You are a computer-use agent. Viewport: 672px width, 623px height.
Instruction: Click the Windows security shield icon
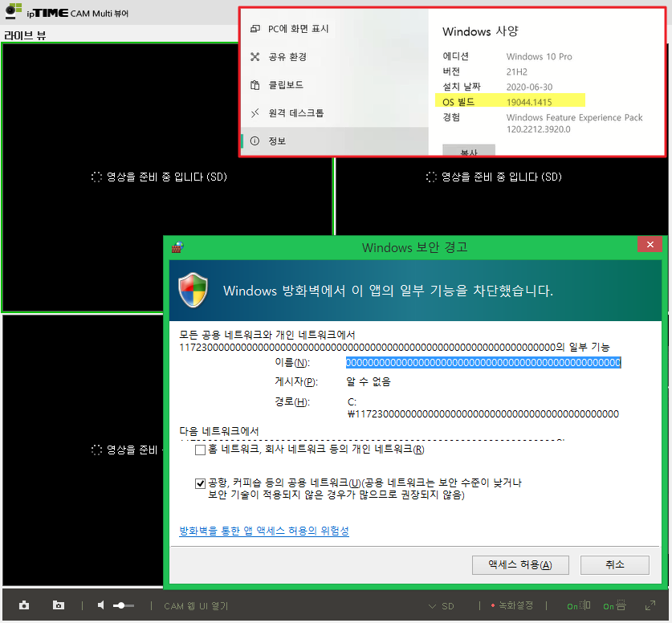[x=193, y=290]
